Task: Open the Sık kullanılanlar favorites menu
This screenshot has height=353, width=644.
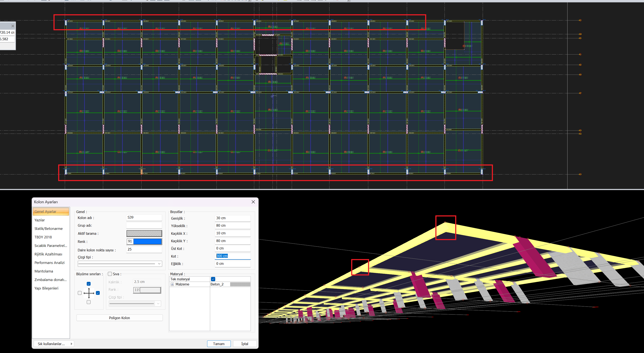Action: (x=54, y=344)
